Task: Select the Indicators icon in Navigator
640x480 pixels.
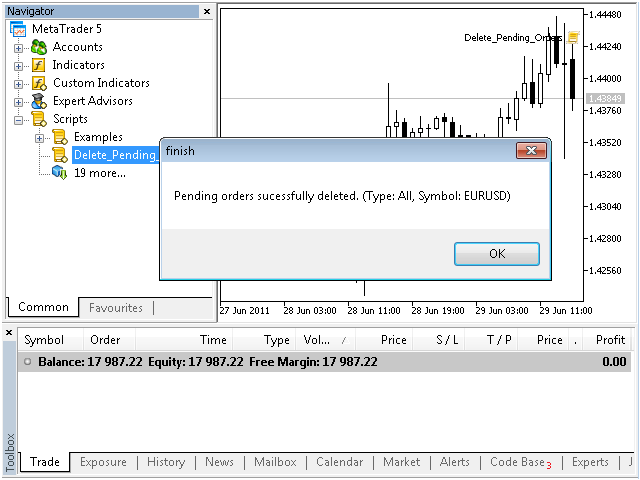Action: 39,65
